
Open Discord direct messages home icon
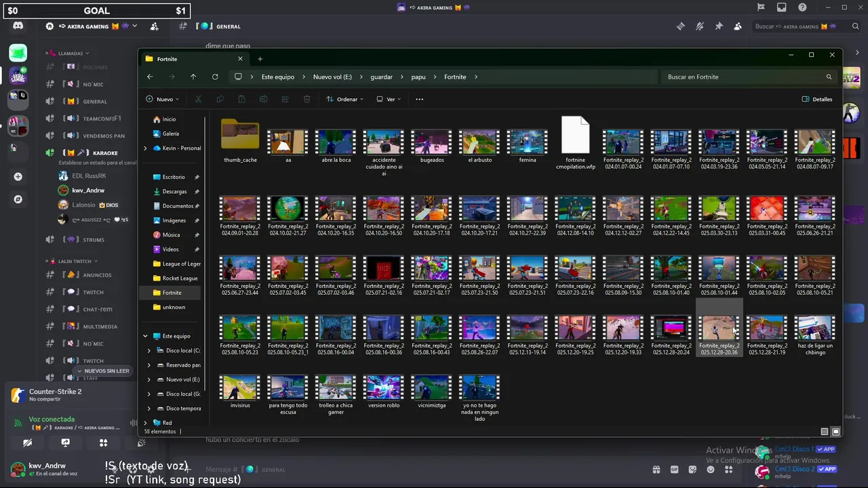pos(18,26)
